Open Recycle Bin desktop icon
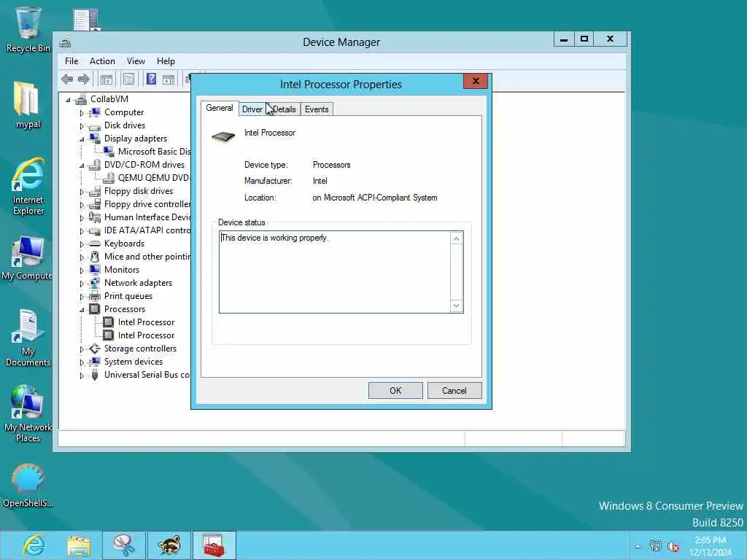 tap(28, 29)
